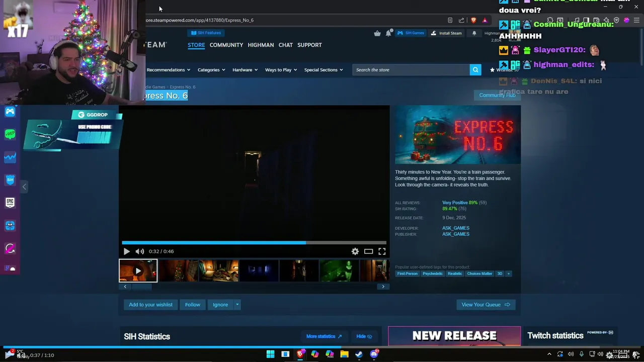Viewport: 644px width, 362px height.
Task: Open the HIGHMAN profile menu
Action: click(x=261, y=45)
